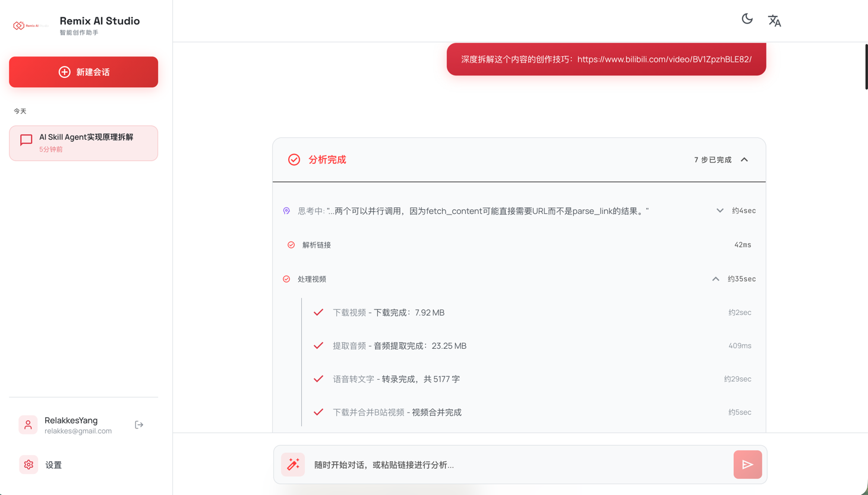The image size is (868, 495).
Task: Click the 下载视频 step checkmark
Action: tap(318, 313)
